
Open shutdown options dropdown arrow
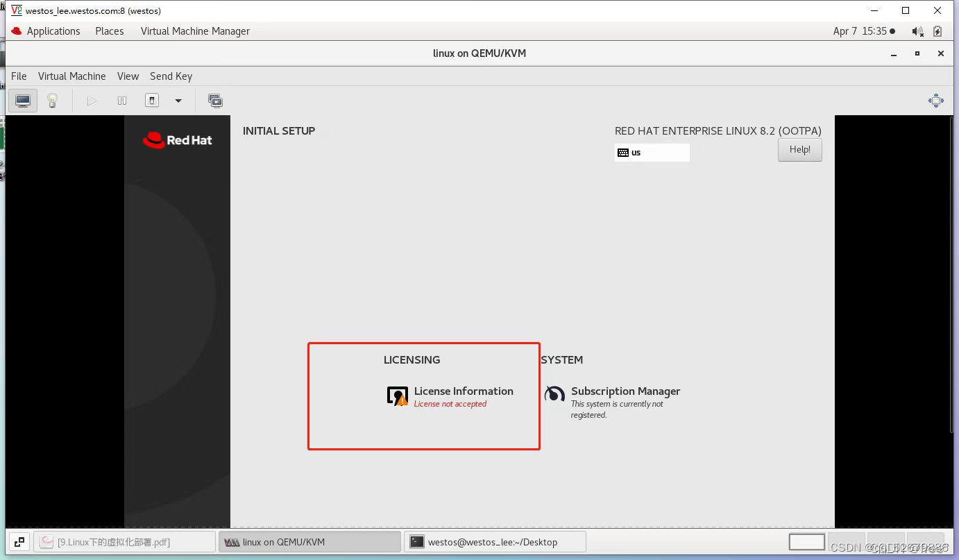tap(178, 101)
